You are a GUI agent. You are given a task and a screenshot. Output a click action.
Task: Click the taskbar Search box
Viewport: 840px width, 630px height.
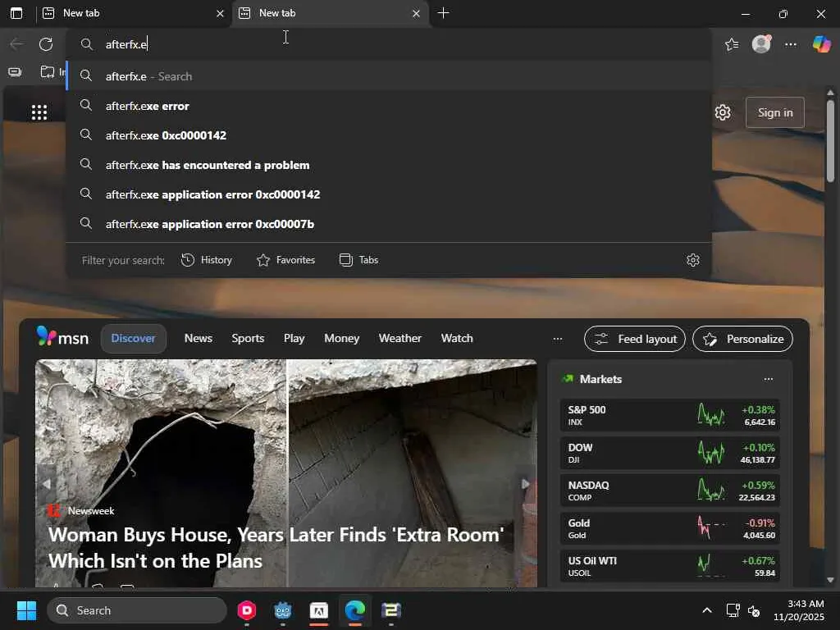tap(137, 610)
